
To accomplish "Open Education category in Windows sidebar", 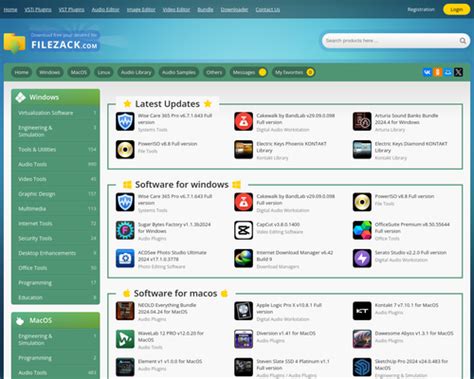I will coord(56,297).
